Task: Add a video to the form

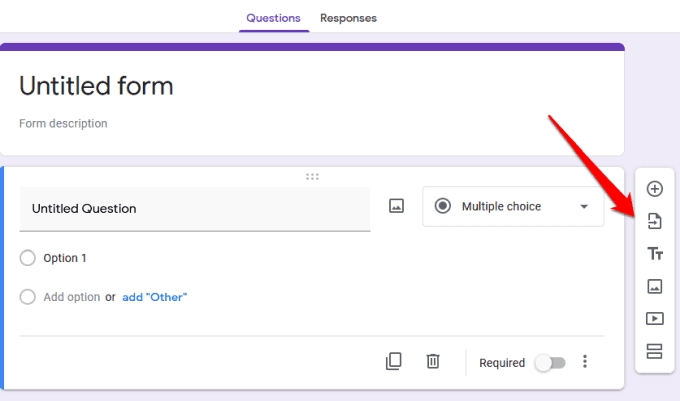Action: click(655, 319)
